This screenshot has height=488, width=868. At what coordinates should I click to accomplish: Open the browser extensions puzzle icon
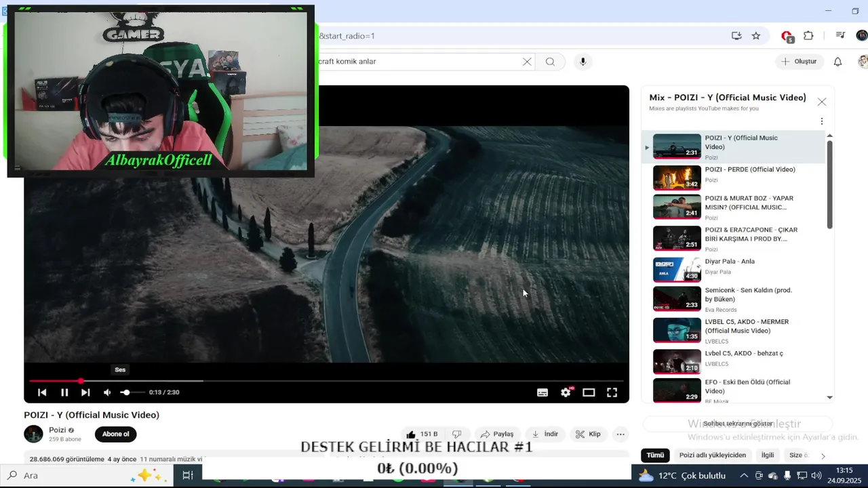808,36
